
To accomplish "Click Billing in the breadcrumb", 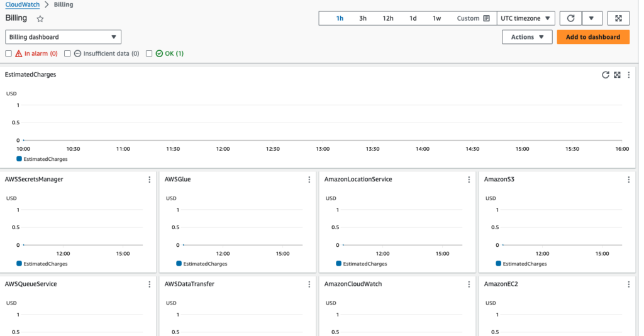I will coord(64,4).
